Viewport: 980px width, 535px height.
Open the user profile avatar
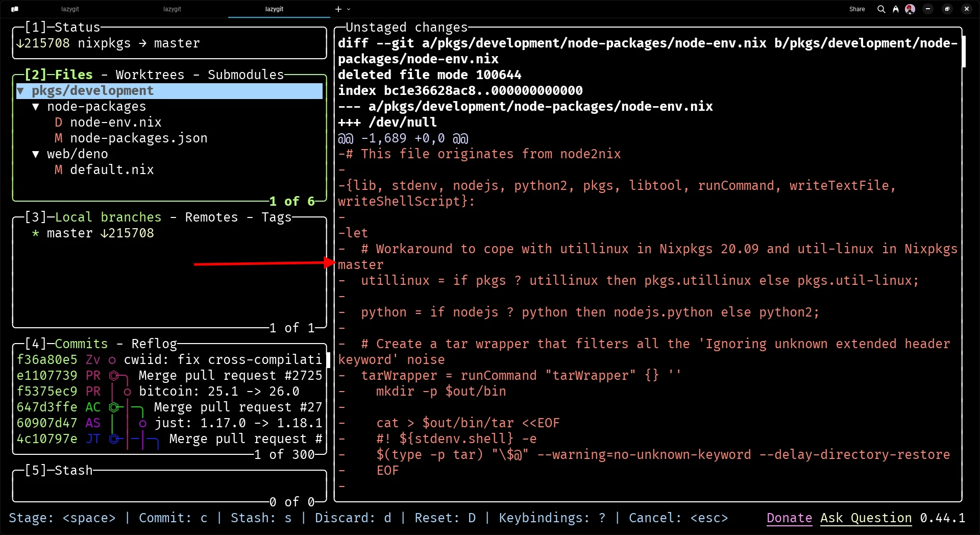(910, 9)
